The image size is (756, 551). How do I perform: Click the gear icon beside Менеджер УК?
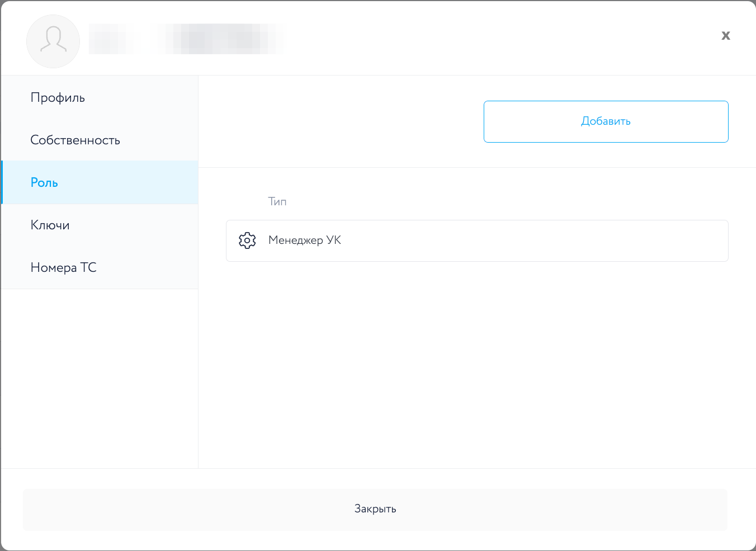point(247,241)
